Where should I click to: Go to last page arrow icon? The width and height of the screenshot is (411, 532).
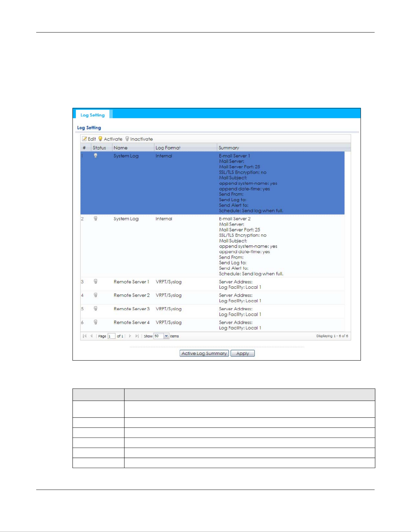137,336
